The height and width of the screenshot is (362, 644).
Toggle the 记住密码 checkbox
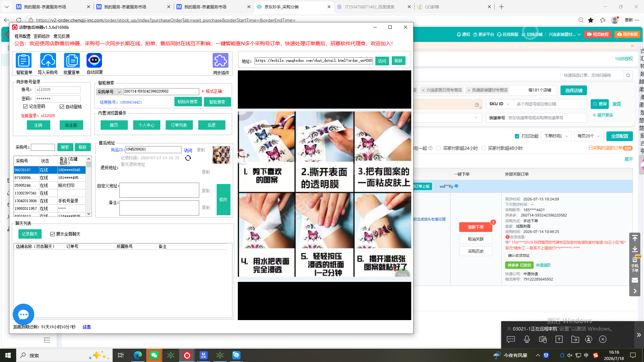tap(25, 106)
